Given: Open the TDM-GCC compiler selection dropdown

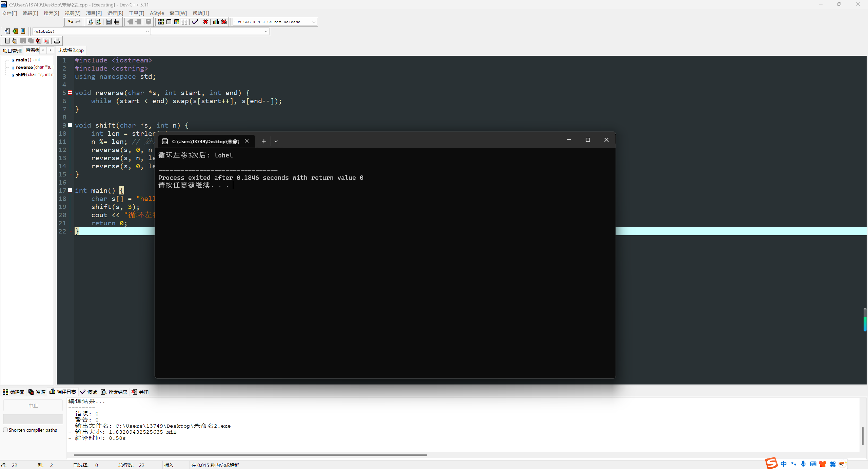Looking at the screenshot, I should click(x=314, y=22).
